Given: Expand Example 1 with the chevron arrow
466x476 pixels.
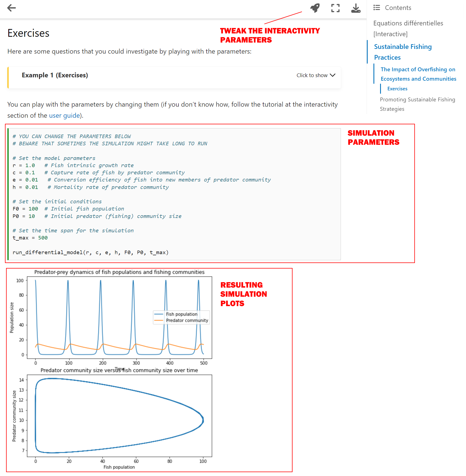Looking at the screenshot, I should tap(333, 75).
